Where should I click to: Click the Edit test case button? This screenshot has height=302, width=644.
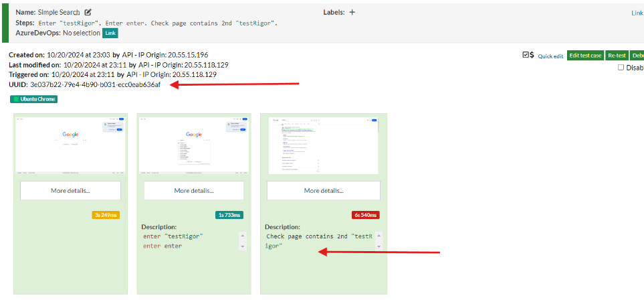(585, 56)
